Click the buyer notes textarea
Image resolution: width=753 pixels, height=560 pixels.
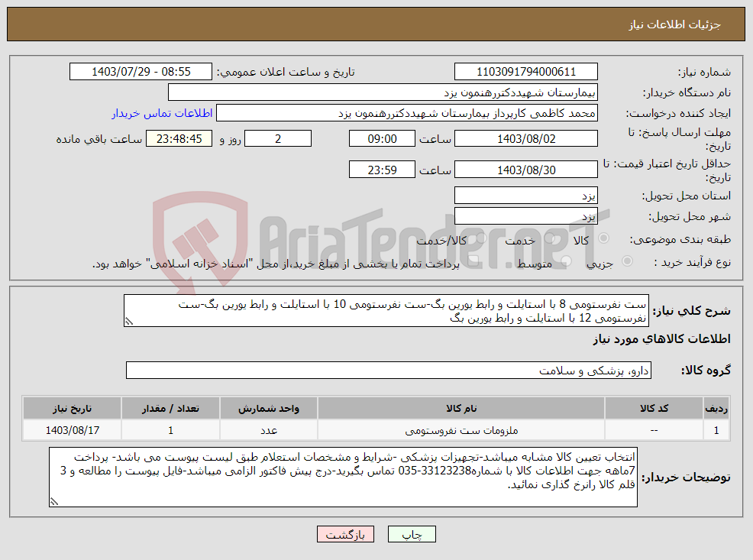(343, 477)
